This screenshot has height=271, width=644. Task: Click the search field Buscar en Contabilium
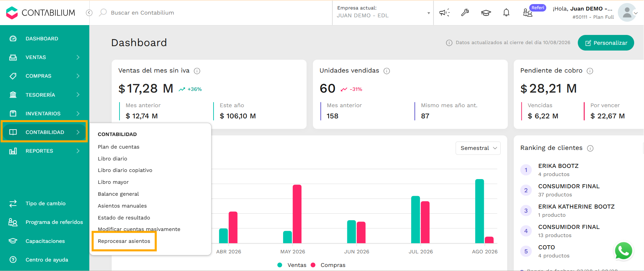[142, 13]
